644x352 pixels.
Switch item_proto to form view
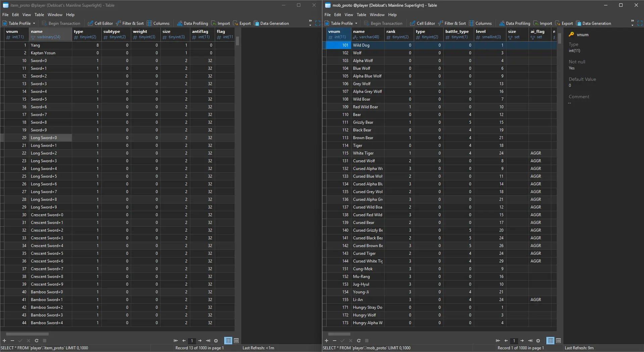point(236,341)
